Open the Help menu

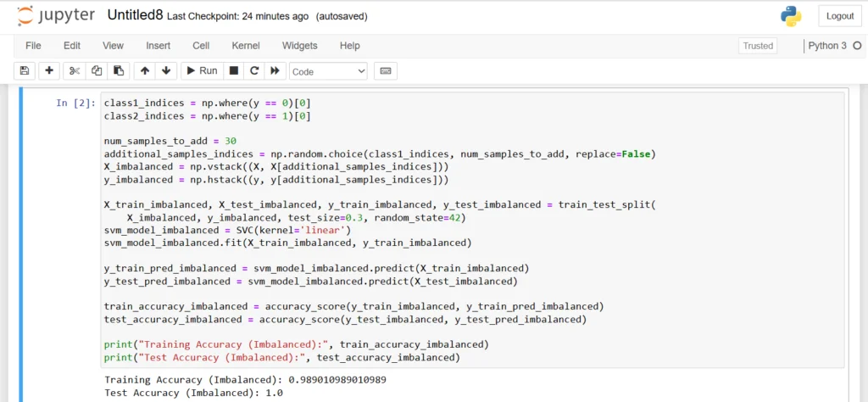[x=350, y=46]
